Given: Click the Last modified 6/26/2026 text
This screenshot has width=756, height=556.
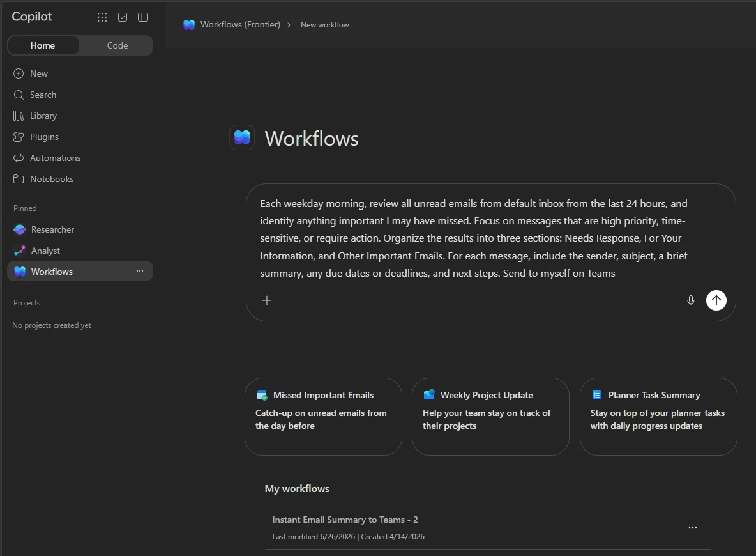Looking at the screenshot, I should tap(314, 537).
